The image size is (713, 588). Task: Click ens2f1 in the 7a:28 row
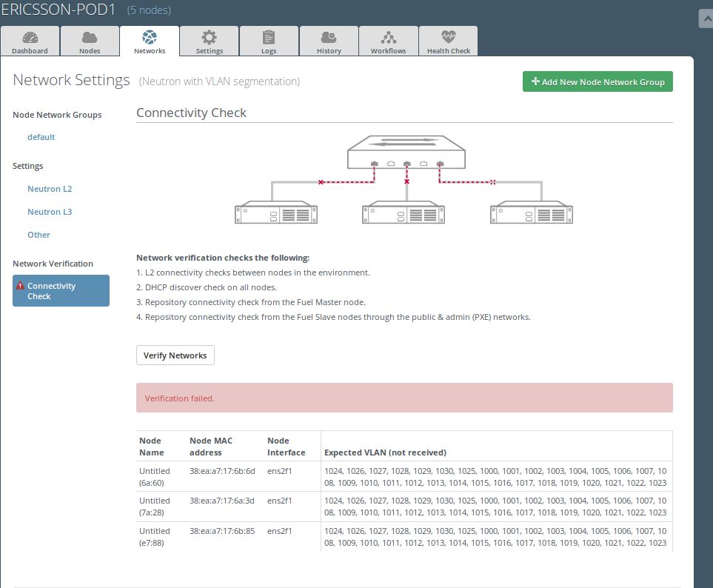tap(280, 501)
